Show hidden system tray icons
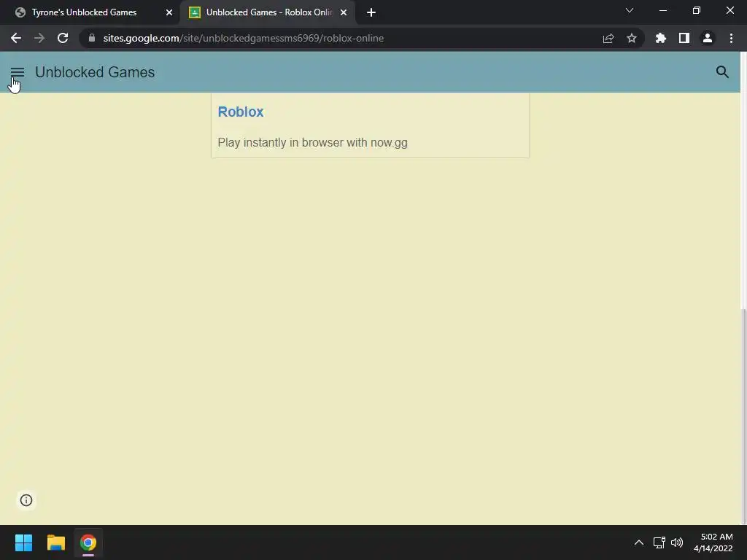This screenshot has height=560, width=747. 639,542
